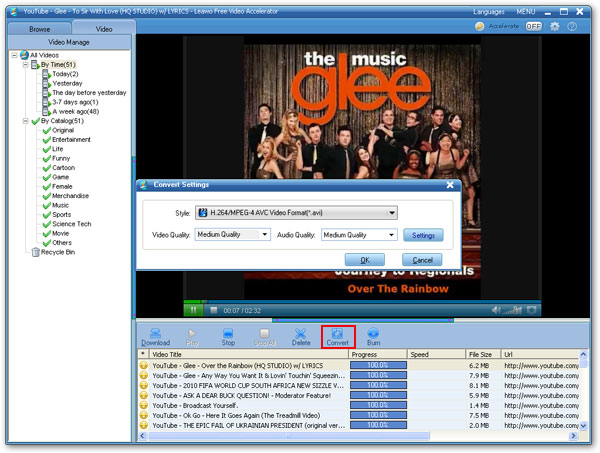The height and width of the screenshot is (453, 600).
Task: Sort by the Url column
Action: point(540,354)
